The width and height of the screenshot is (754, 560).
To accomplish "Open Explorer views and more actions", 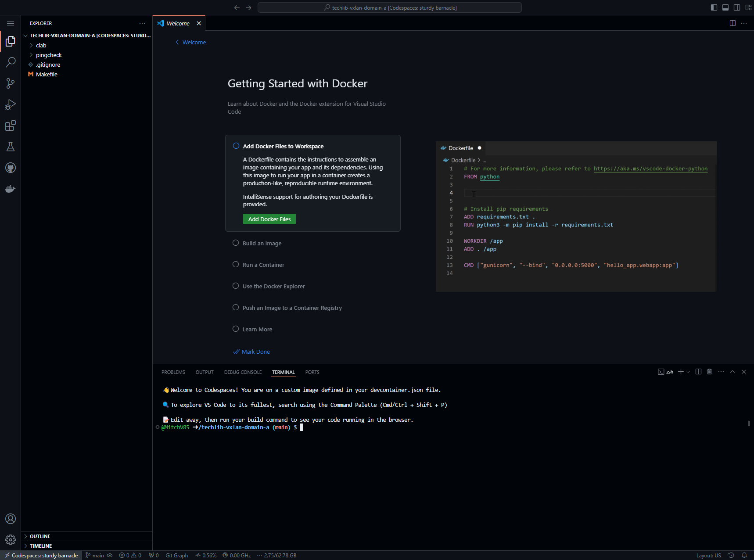I will click(x=142, y=23).
